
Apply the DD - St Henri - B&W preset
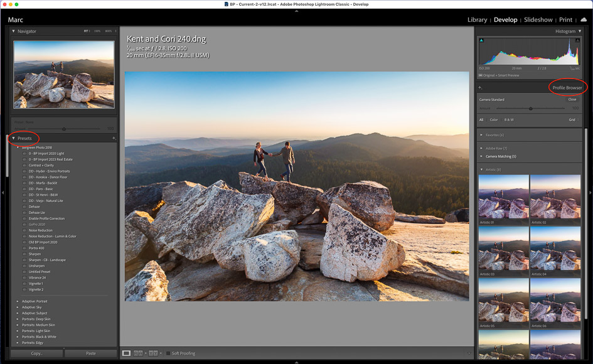pos(43,195)
